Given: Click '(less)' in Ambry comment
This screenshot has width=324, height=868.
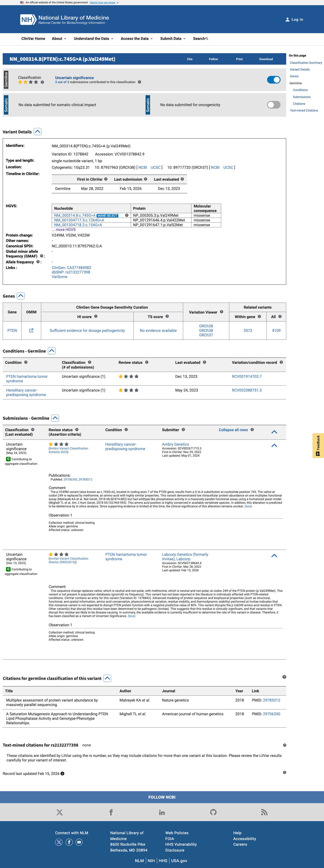Looking at the screenshot, I should [x=248, y=506].
